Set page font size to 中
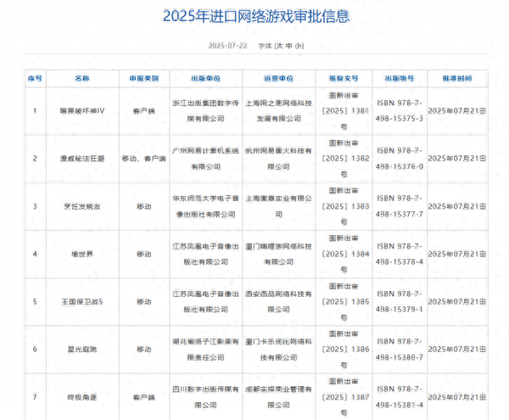This screenshot has width=509, height=420. coord(289,46)
